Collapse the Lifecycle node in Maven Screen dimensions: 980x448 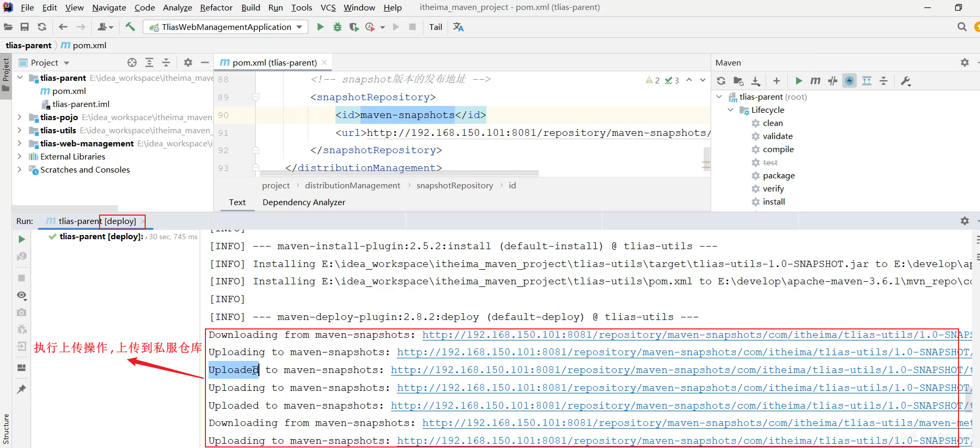731,110
